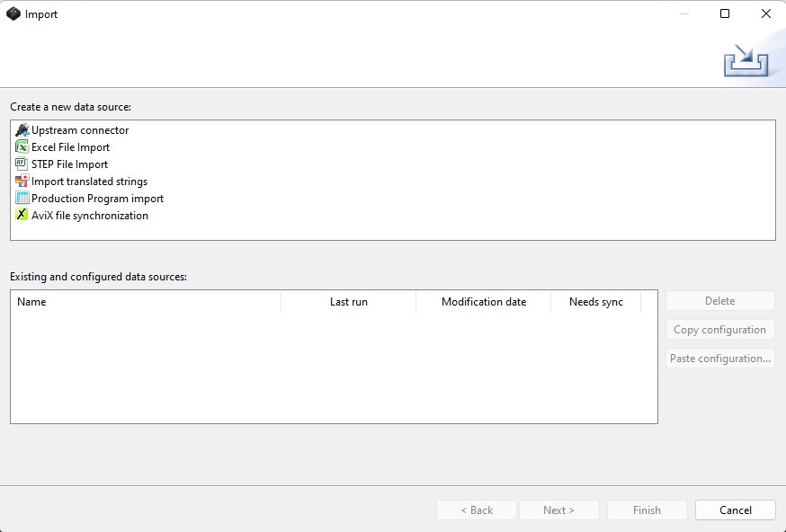
Task: Click the STEP File Import icon
Action: tap(22, 164)
